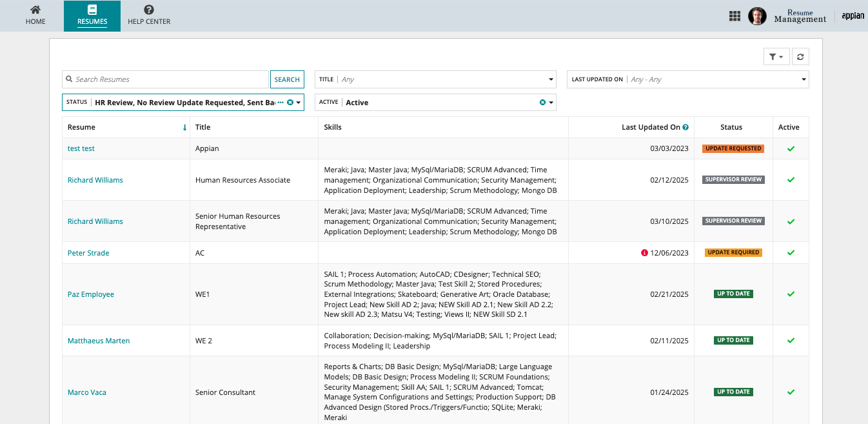Select the Resumes tab
868x424 pixels.
92,16
